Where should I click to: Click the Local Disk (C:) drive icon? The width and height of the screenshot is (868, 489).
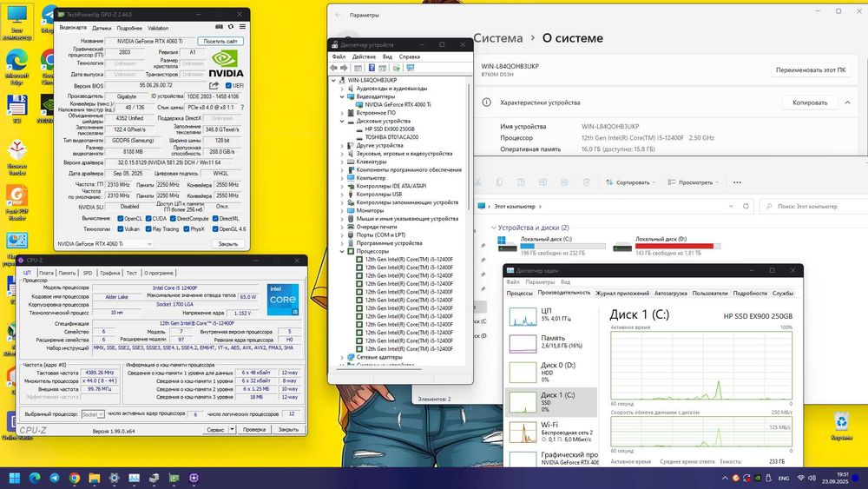[507, 244]
